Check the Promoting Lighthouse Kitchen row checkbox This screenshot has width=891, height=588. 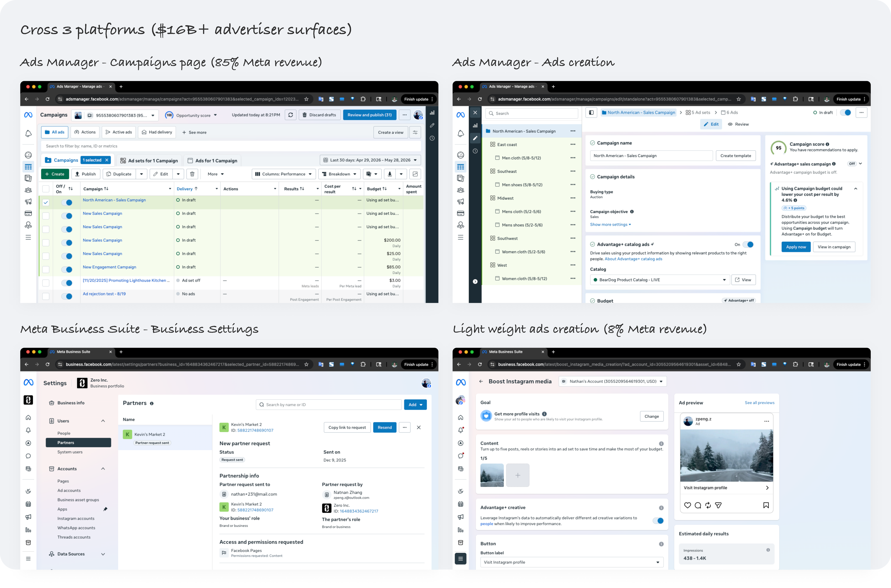point(46,283)
